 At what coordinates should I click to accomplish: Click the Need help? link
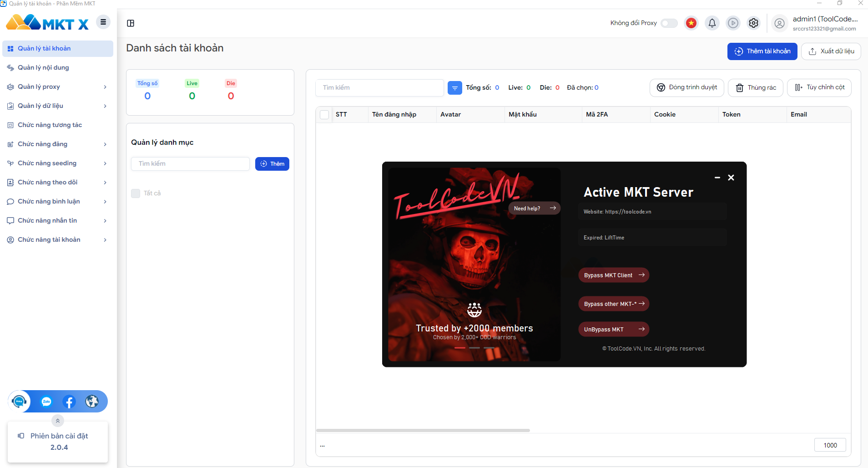(535, 208)
